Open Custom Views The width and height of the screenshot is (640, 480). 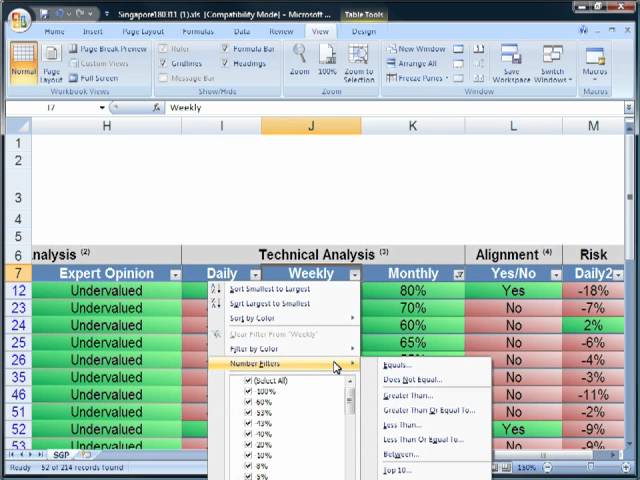(99, 64)
